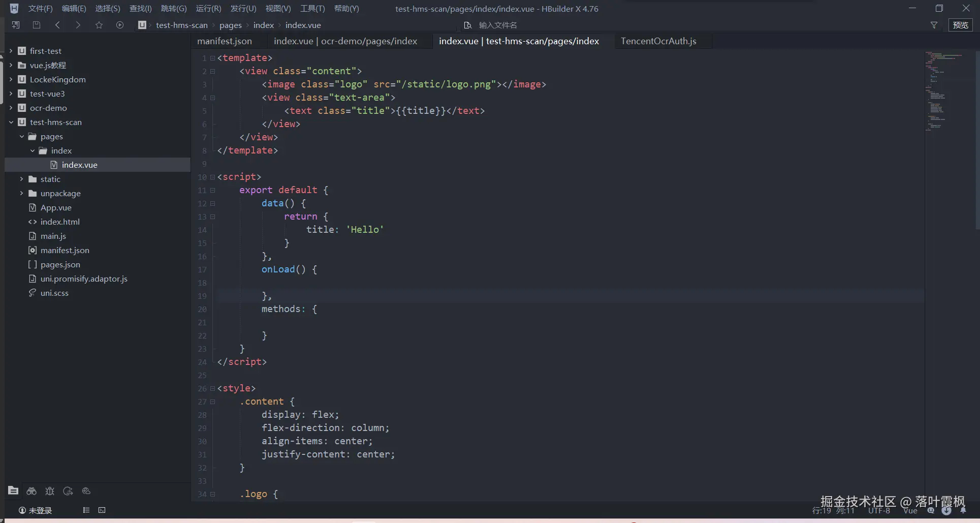Open the globe cloud panel icon
980x523 pixels.
coord(86,491)
